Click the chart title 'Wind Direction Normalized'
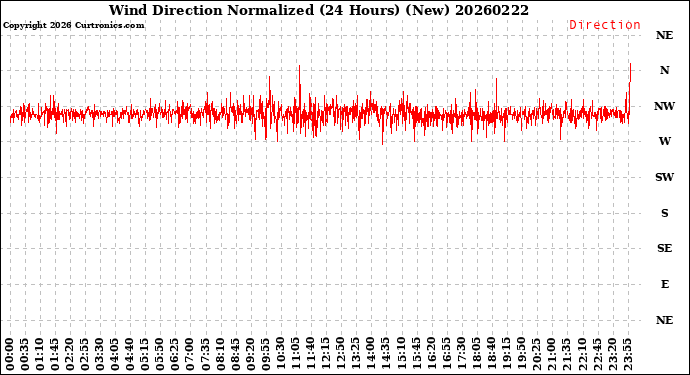 point(211,10)
